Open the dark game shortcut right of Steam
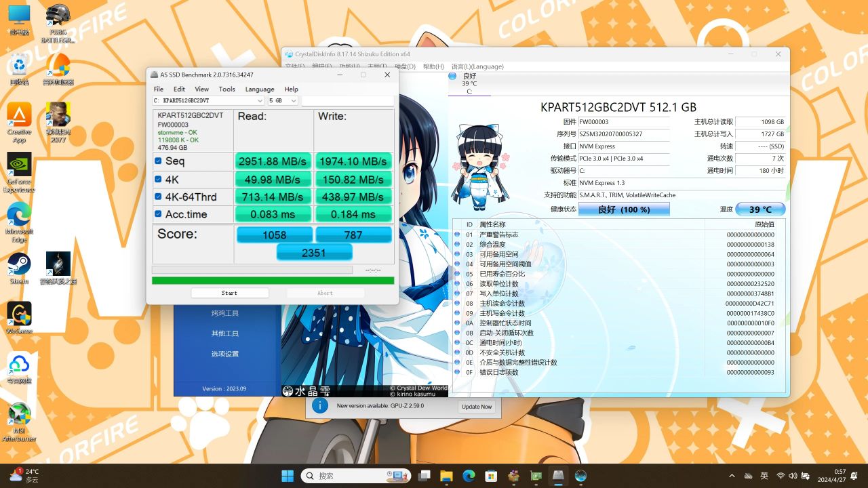Image resolution: width=868 pixels, height=488 pixels. (x=58, y=268)
